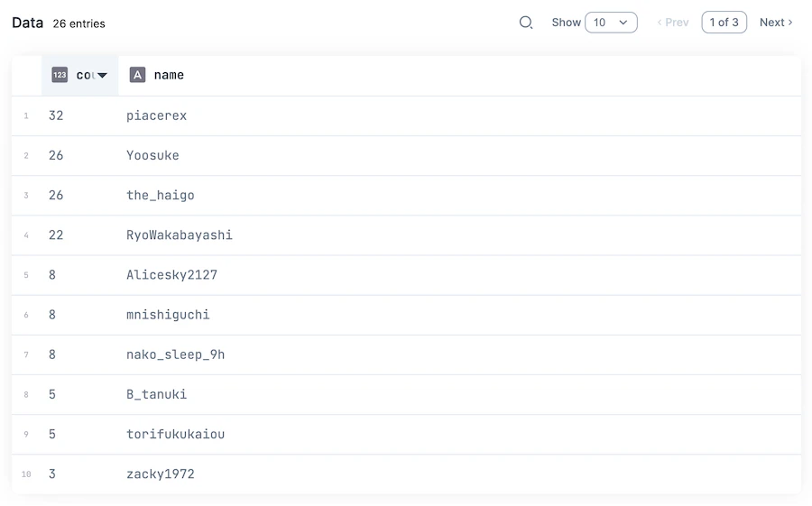Click the Data heading
812x506 pixels.
tap(27, 23)
